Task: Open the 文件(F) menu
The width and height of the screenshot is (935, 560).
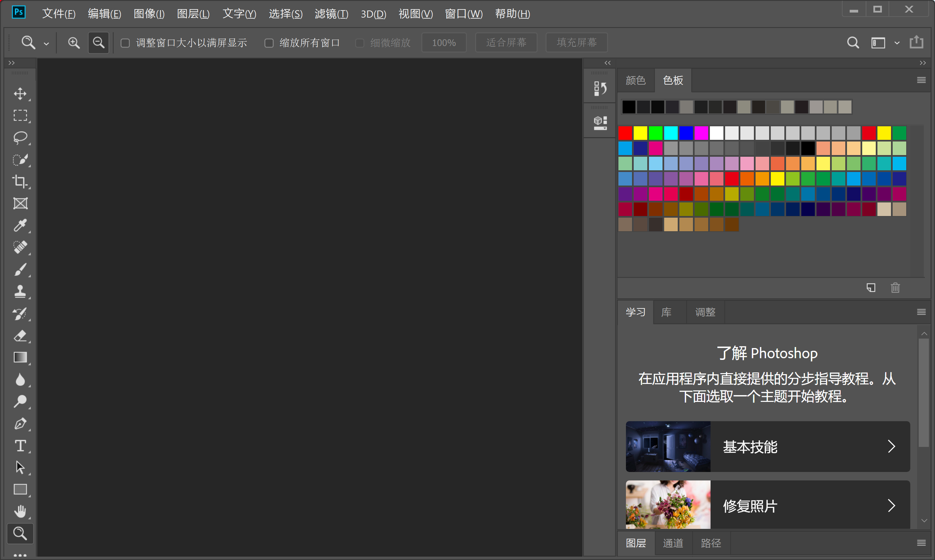Action: click(59, 14)
